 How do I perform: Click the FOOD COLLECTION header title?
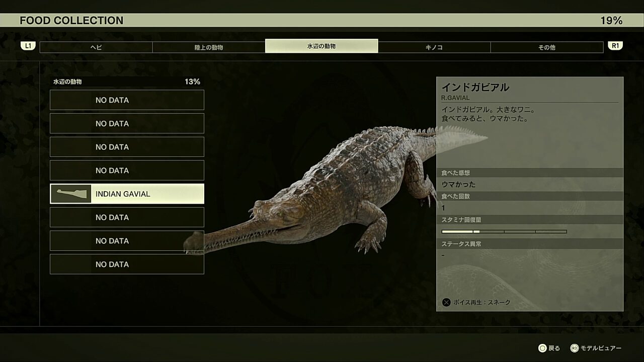click(x=71, y=20)
